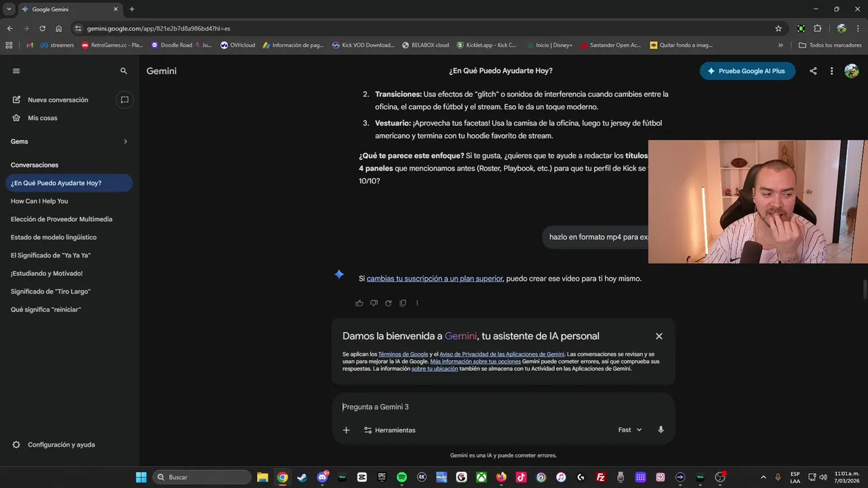Open the Todos los marcadores folder

click(x=830, y=45)
